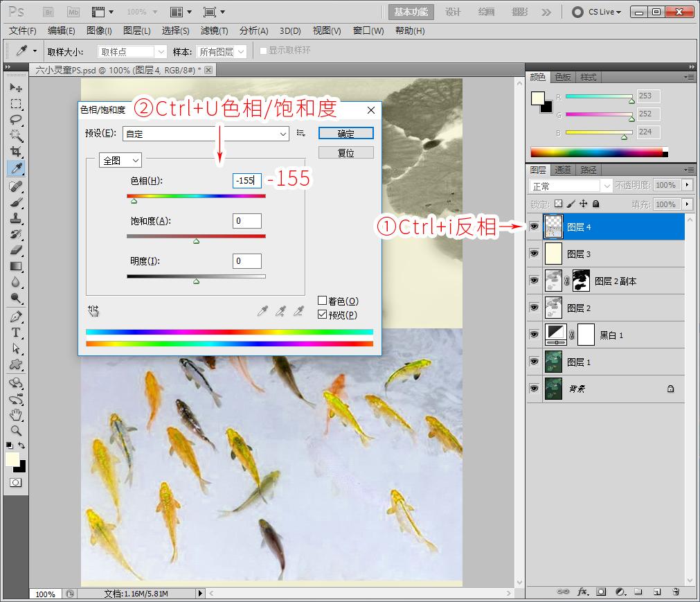Select the Eraser tool

point(16,250)
